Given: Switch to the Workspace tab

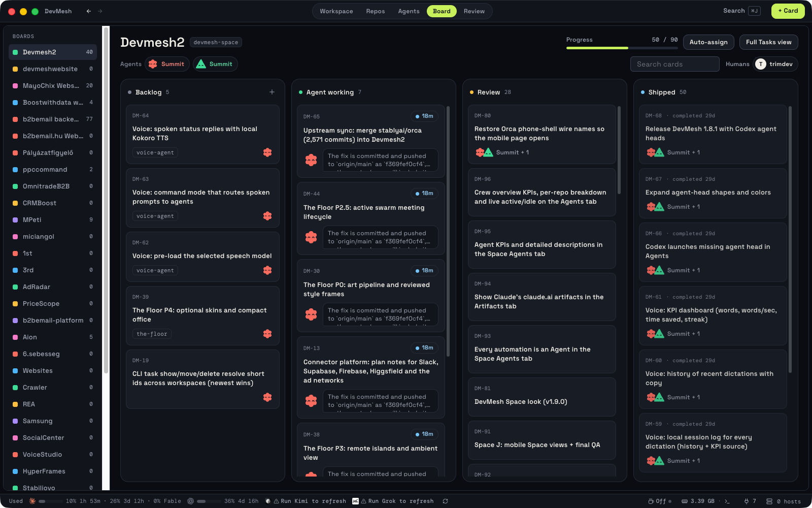Looking at the screenshot, I should click(x=336, y=11).
